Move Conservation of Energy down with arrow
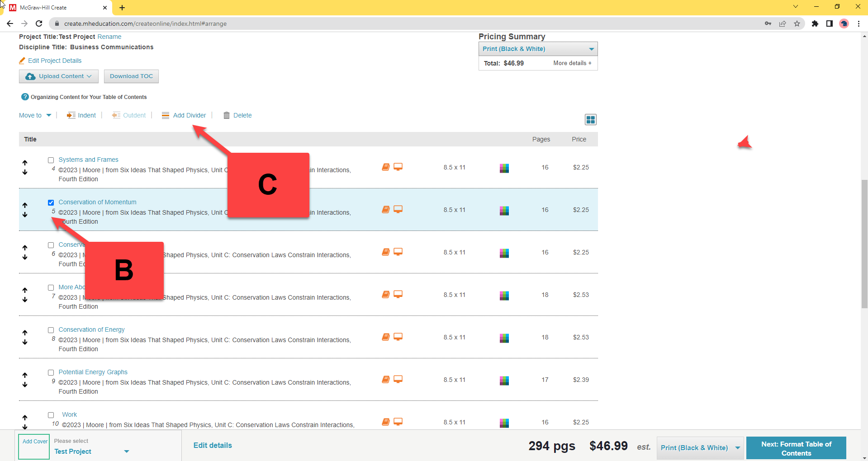The image size is (868, 461). point(25,342)
